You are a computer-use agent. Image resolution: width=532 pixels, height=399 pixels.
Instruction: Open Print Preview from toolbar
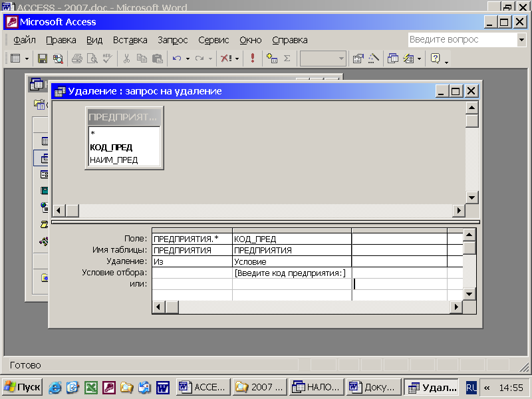[92, 59]
